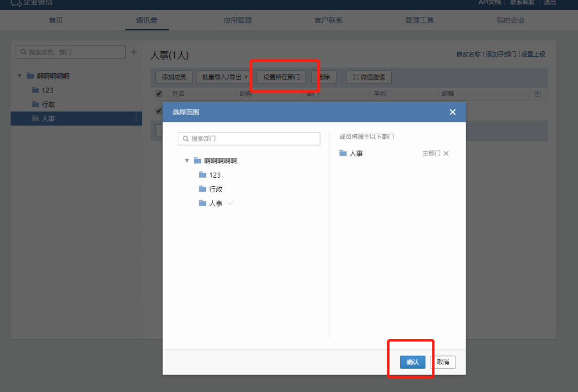578x392 pixels.
Task: Open the 客户联系 tab
Action: pos(329,20)
